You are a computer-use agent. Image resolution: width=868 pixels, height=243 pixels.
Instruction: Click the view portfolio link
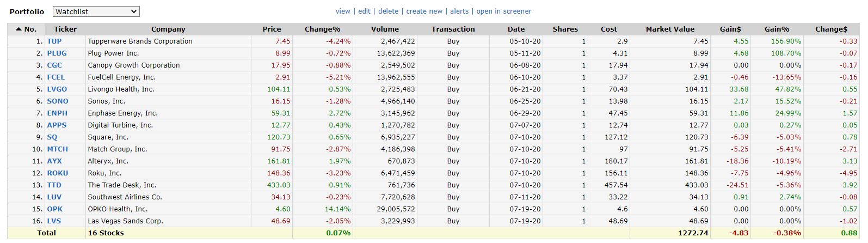point(343,11)
